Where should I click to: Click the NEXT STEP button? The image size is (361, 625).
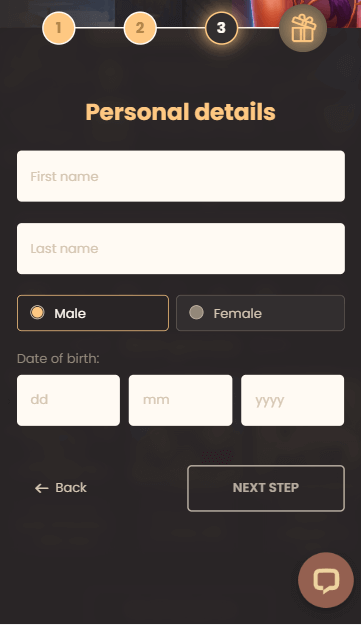click(x=266, y=488)
